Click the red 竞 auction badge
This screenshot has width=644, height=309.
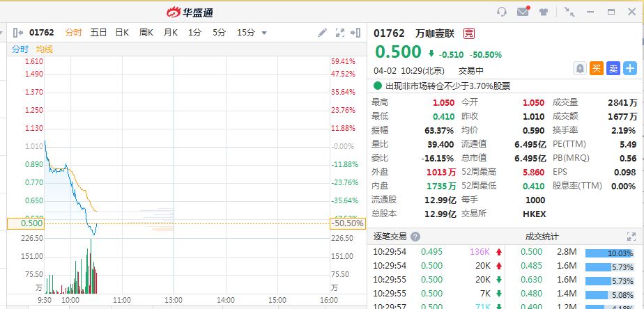click(469, 33)
